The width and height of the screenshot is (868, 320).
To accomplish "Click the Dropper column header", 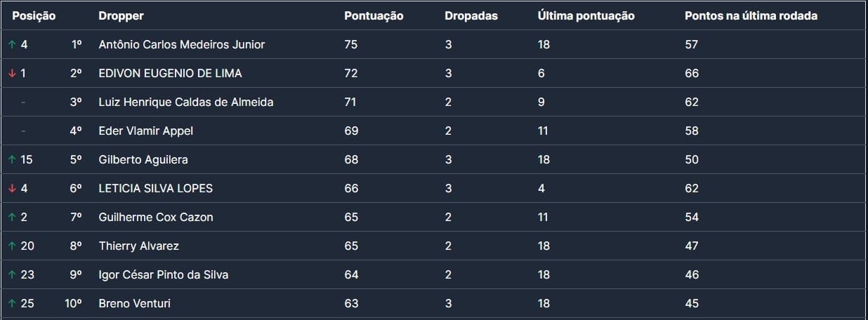I will click(121, 15).
